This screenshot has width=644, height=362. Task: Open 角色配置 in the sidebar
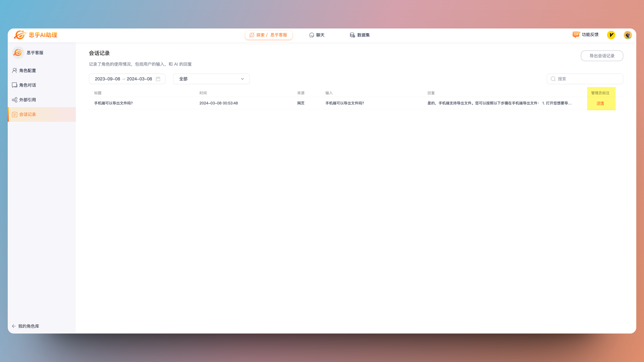[x=28, y=70]
